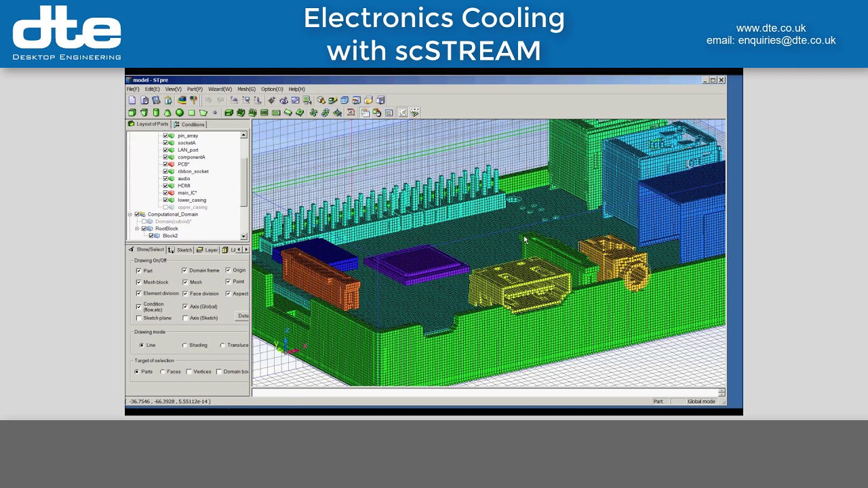Enable the upper_casing part checkbox

165,207
